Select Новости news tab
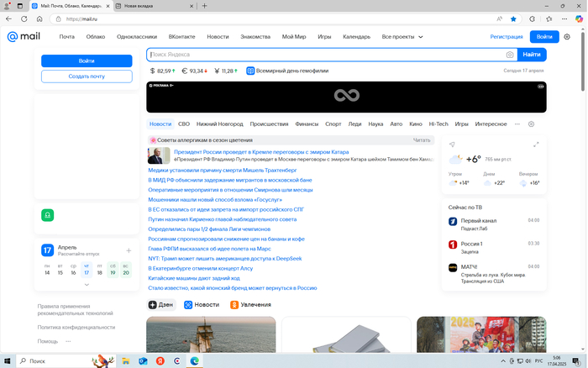Image resolution: width=588 pixels, height=368 pixels. pyautogui.click(x=160, y=124)
